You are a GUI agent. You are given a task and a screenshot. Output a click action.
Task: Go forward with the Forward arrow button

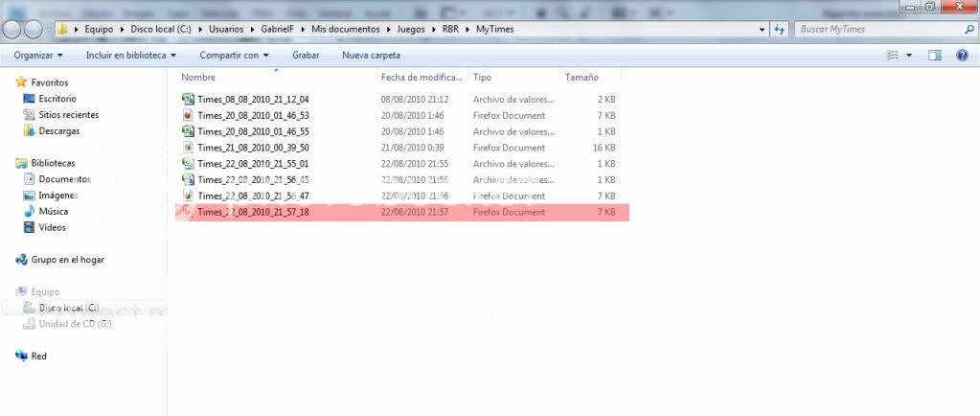[34, 29]
